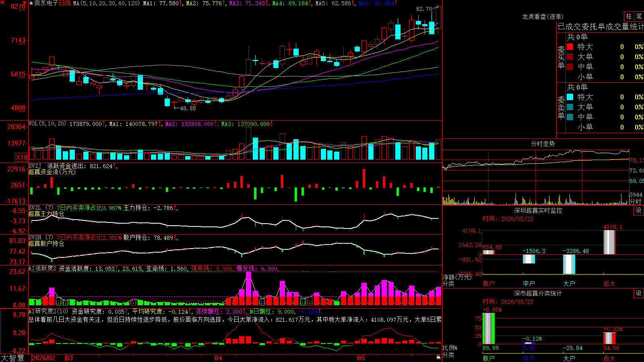Screen dimensions: 644x362
Task: Click the 超赢主力持仓 label
Action: [x=46, y=214]
